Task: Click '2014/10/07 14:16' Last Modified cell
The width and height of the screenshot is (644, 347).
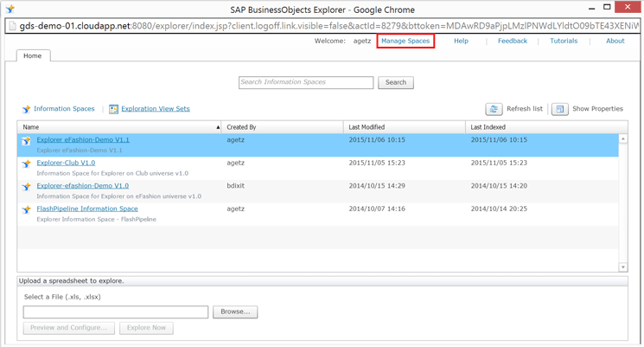Action: pos(377,209)
